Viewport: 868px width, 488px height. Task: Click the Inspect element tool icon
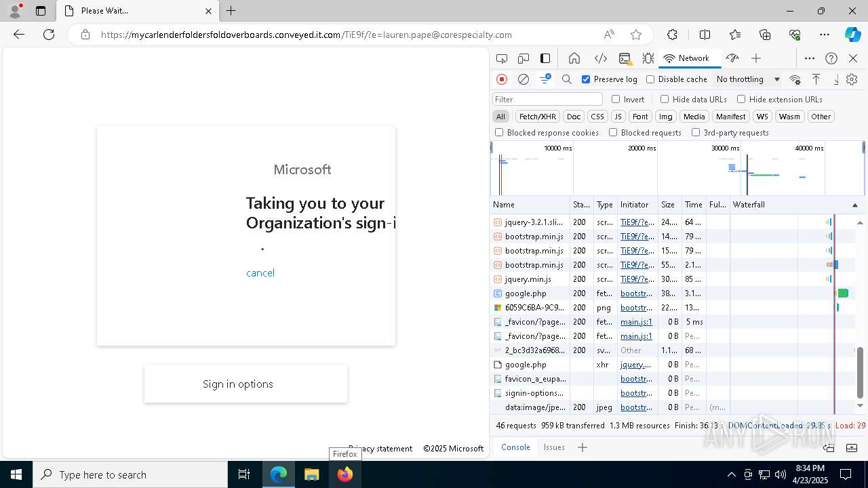click(502, 58)
